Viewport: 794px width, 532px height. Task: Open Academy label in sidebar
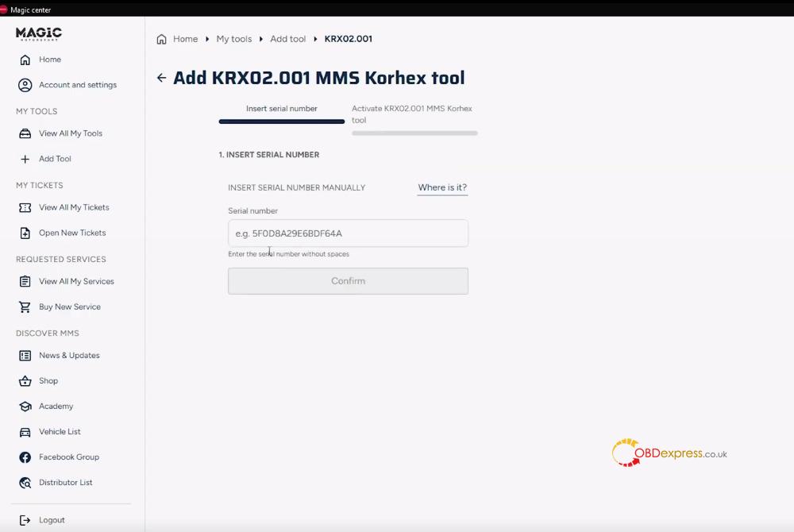click(56, 406)
